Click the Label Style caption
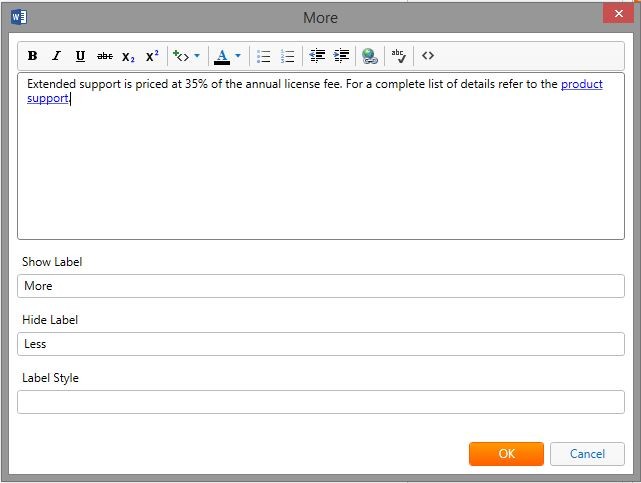The width and height of the screenshot is (641, 483). 50,378
